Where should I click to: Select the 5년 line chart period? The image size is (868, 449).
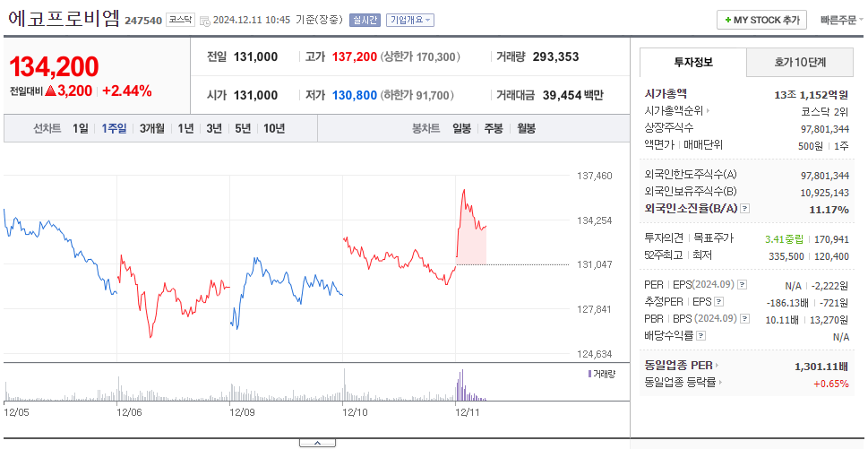tap(243, 128)
